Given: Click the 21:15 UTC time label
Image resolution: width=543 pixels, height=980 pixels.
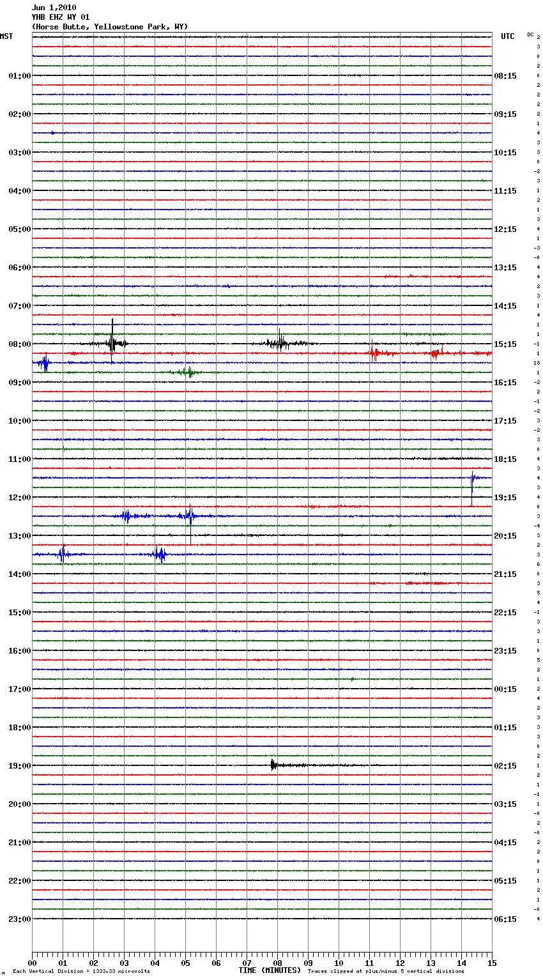Looking at the screenshot, I should click(x=505, y=574).
